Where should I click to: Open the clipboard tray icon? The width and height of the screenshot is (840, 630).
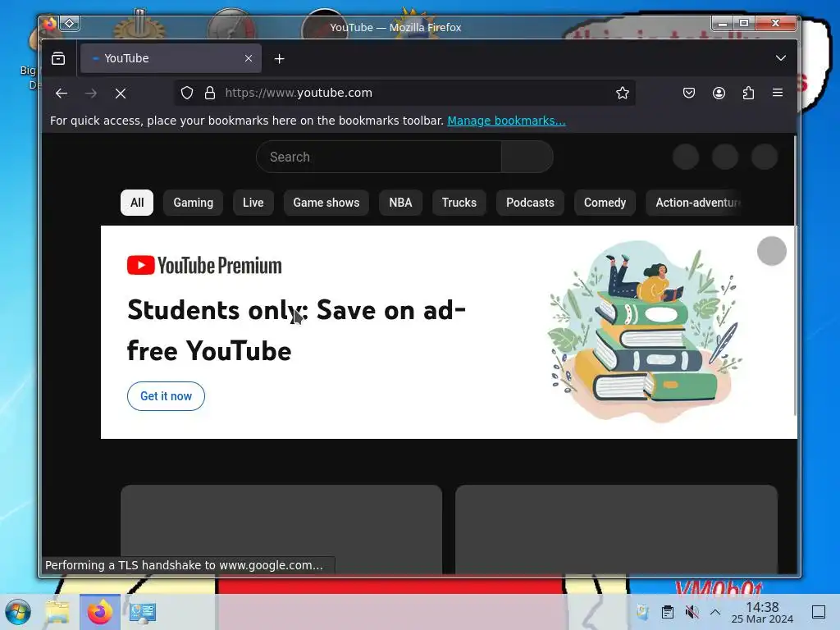(x=668, y=612)
